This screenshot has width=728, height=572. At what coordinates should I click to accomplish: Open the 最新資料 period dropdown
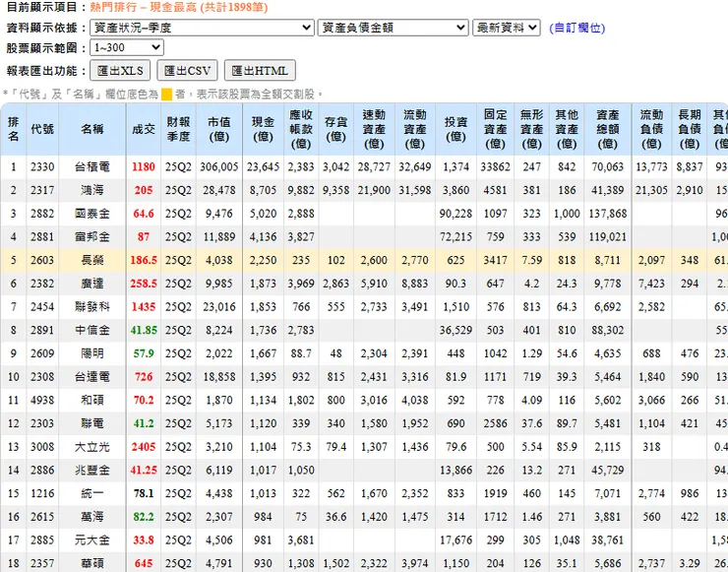click(506, 28)
